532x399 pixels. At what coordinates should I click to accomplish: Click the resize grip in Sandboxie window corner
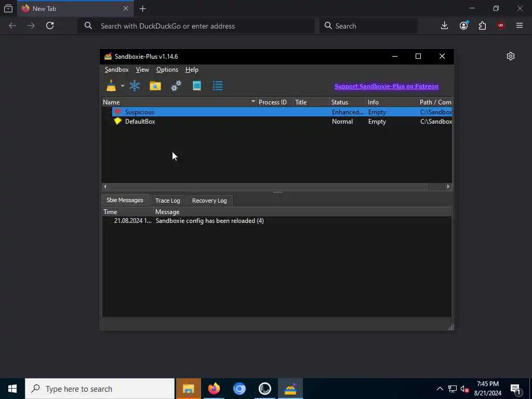click(x=450, y=327)
